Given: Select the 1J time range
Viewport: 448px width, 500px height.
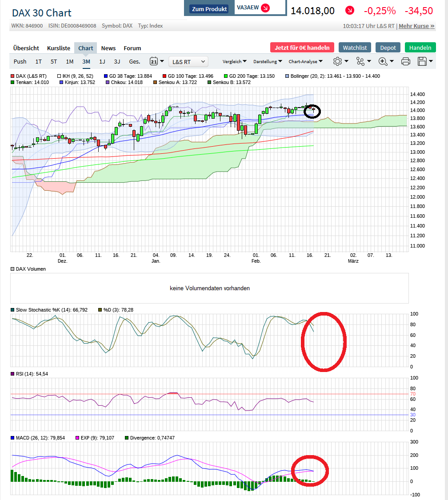Looking at the screenshot, I should coord(102,61).
